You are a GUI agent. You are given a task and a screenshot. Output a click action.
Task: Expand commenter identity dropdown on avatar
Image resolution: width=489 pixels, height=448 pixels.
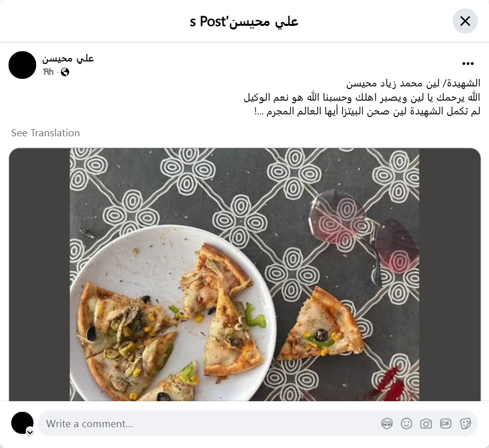coord(30,432)
